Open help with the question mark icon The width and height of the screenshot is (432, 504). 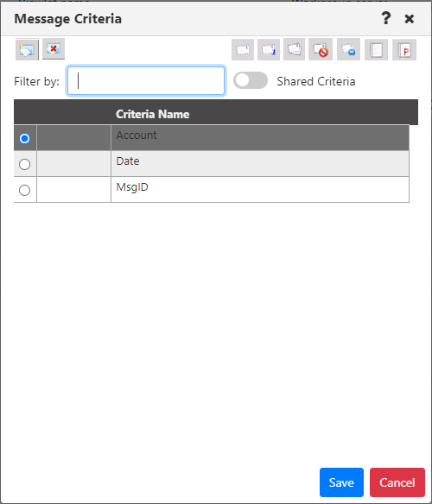pos(385,18)
